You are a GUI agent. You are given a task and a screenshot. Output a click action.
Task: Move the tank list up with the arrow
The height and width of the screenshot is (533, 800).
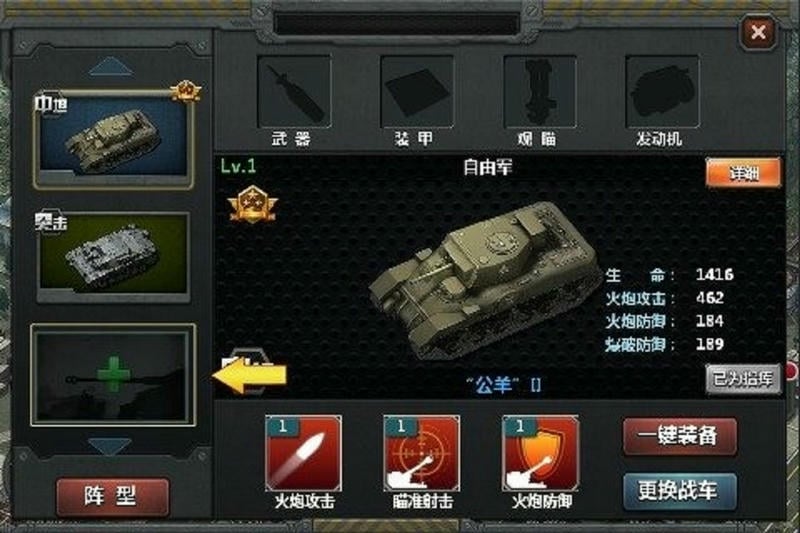[111, 67]
